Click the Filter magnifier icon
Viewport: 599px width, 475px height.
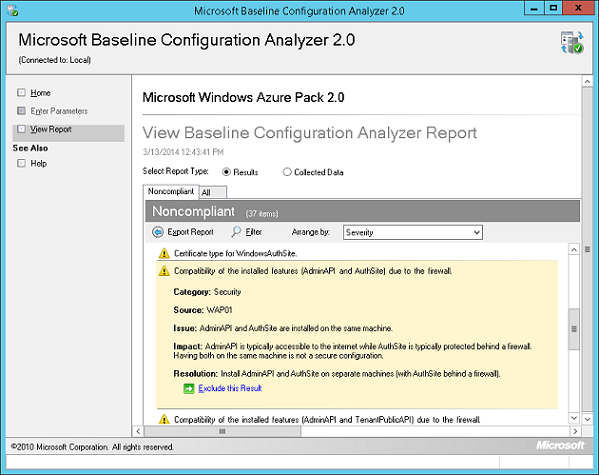236,232
